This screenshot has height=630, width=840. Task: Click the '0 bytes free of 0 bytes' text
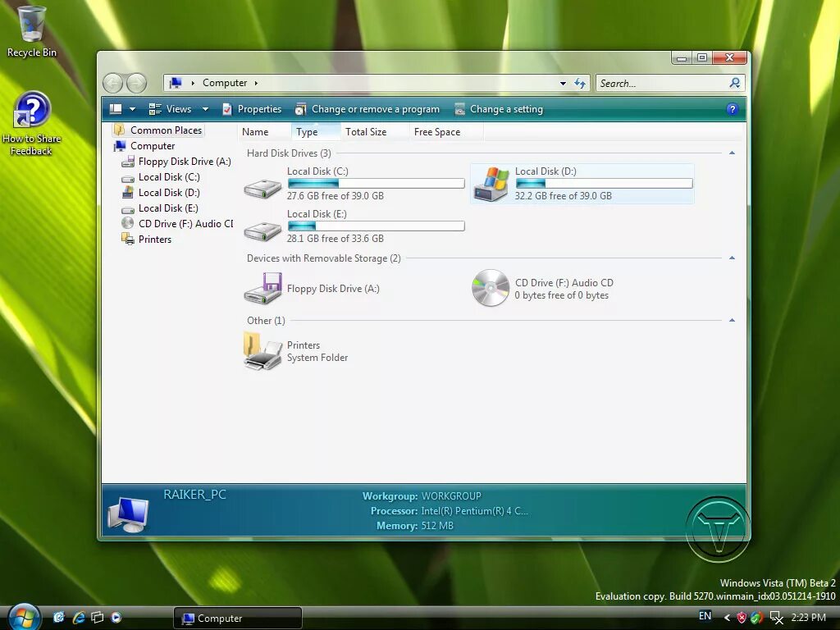pyautogui.click(x=561, y=295)
